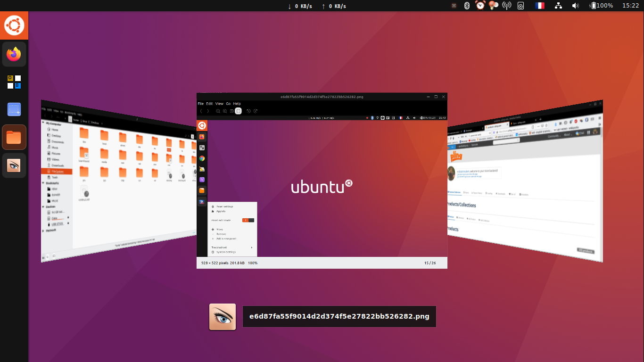Click highlighted best fit button in viewer
Viewport: 644px width, 362px height.
(x=238, y=111)
